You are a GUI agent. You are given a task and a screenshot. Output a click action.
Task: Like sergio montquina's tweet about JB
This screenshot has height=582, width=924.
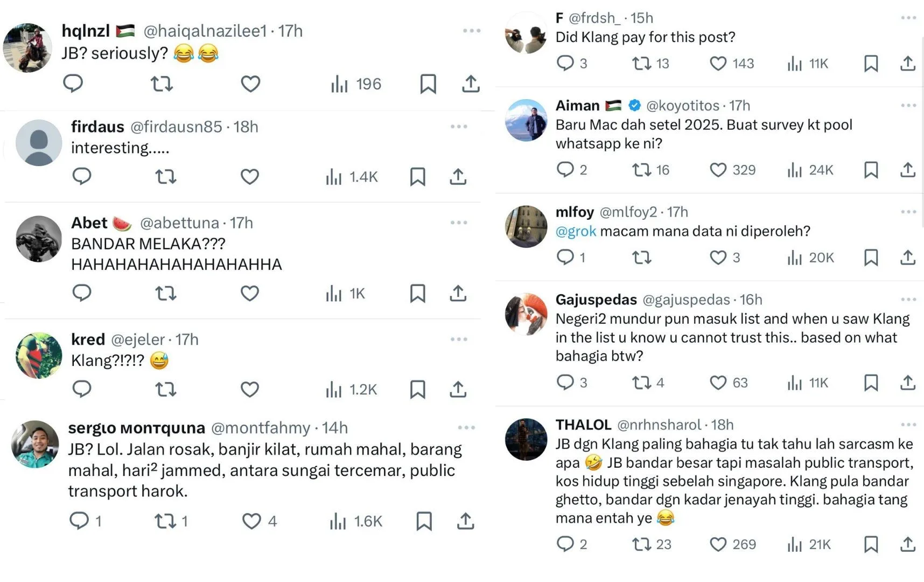(251, 521)
